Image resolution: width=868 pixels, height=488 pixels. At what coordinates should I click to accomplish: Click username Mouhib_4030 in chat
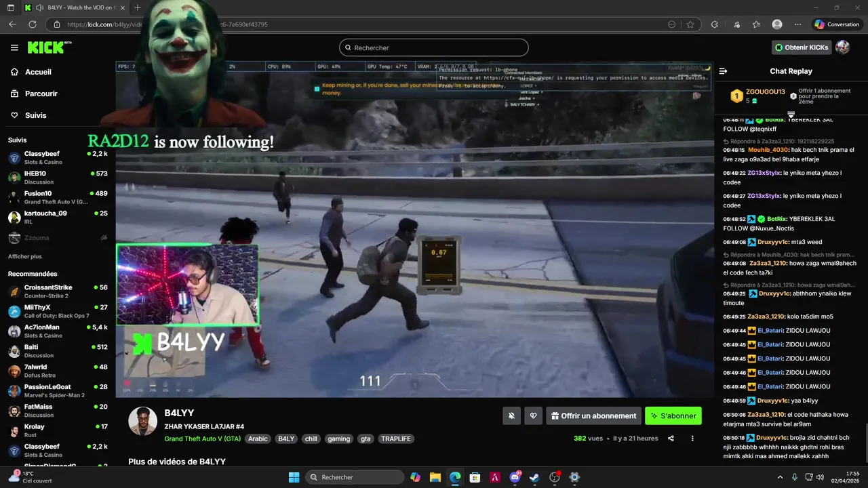point(768,150)
